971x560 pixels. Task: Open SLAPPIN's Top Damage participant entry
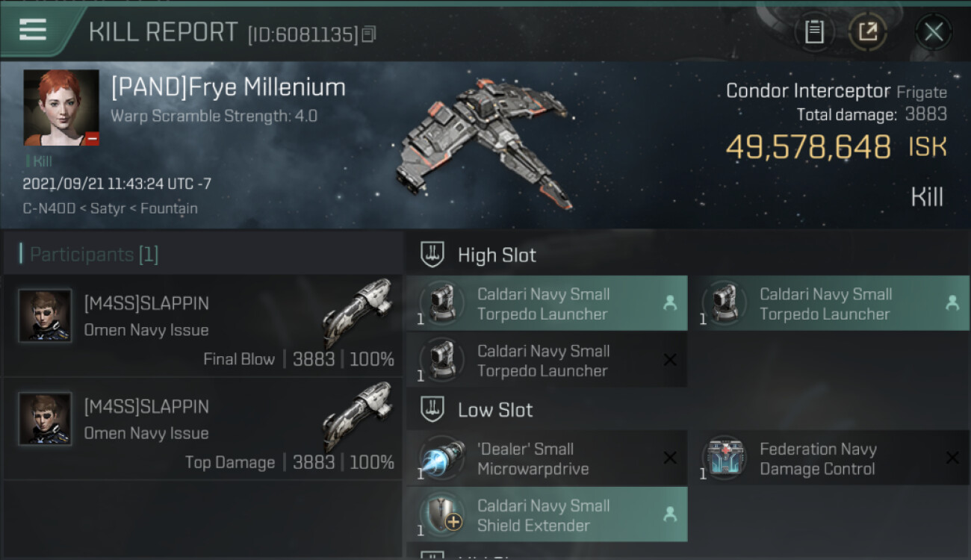tap(203, 430)
